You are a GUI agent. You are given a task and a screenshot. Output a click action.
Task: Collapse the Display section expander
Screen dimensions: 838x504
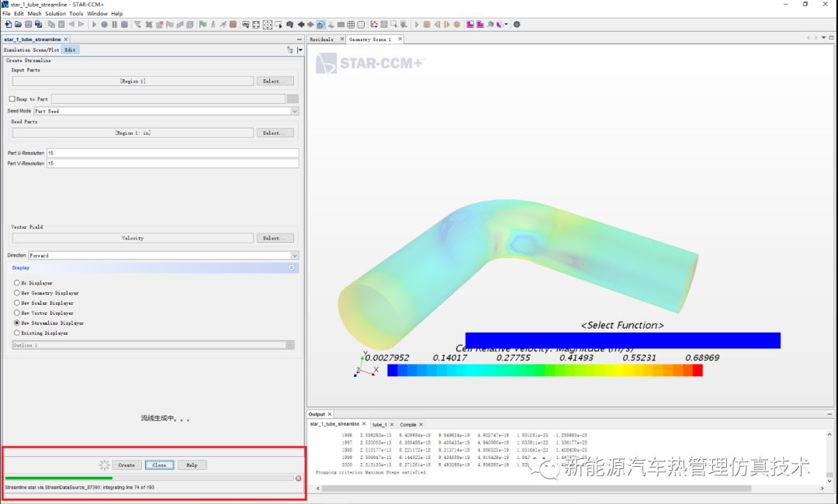(x=291, y=268)
